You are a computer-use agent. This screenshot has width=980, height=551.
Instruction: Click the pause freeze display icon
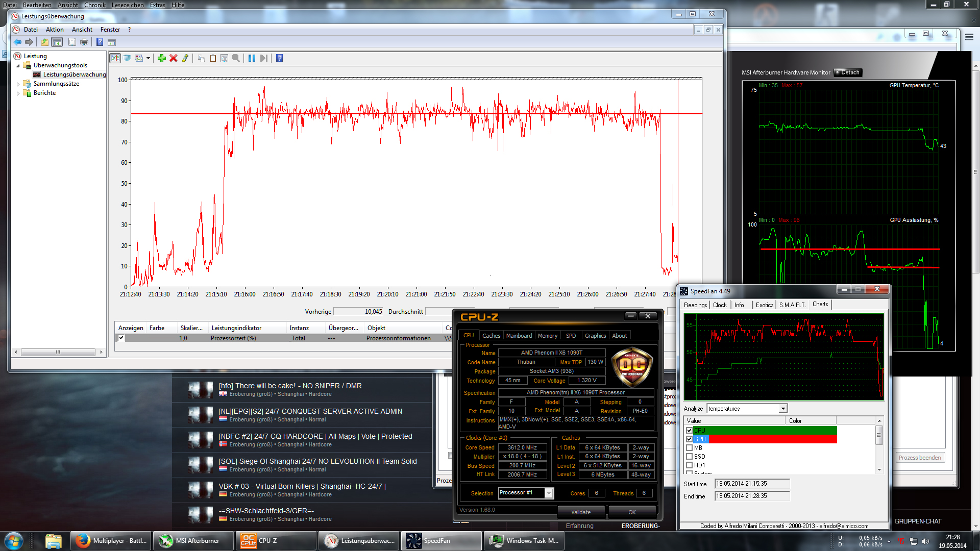pyautogui.click(x=252, y=58)
